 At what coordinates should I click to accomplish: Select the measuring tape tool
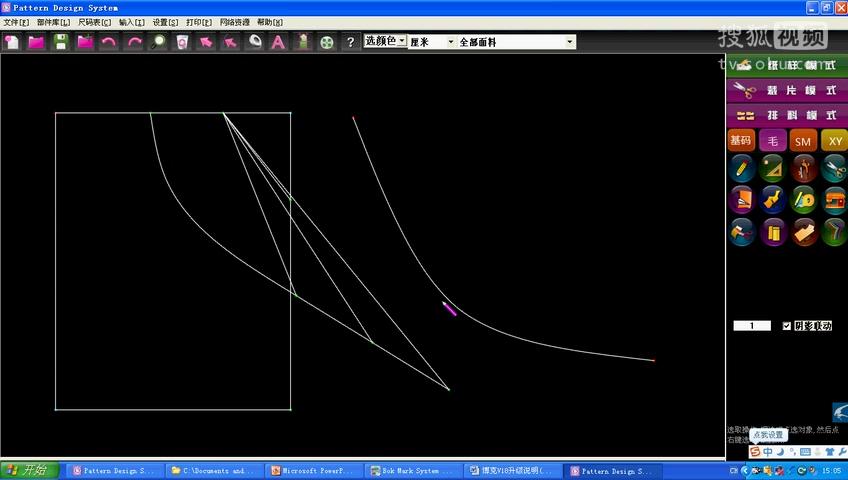[804, 200]
